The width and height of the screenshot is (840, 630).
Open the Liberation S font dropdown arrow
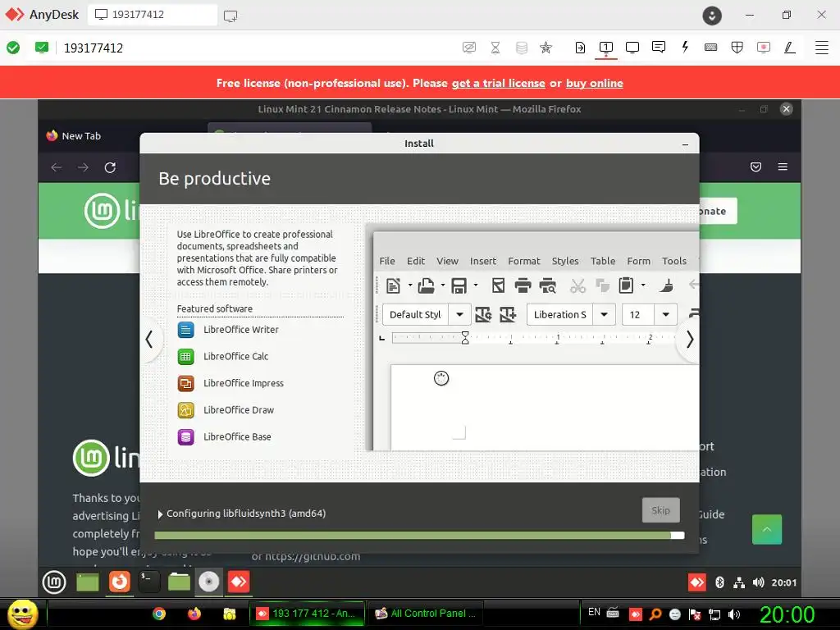coord(604,314)
